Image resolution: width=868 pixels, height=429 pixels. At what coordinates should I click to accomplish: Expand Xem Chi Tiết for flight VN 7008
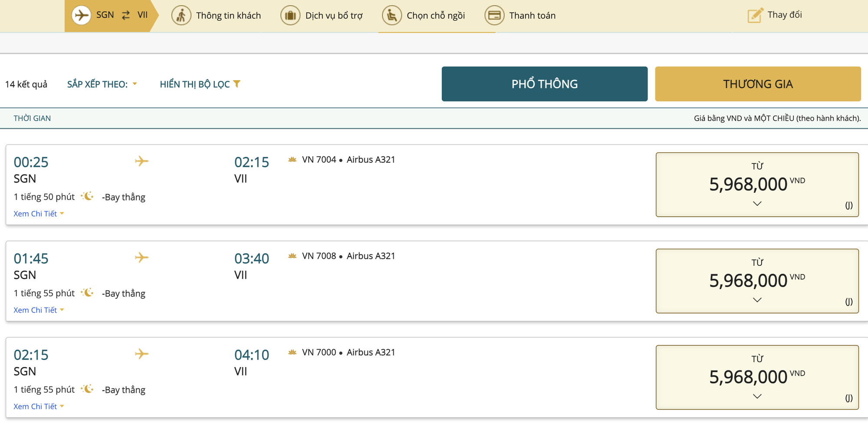[x=39, y=310]
